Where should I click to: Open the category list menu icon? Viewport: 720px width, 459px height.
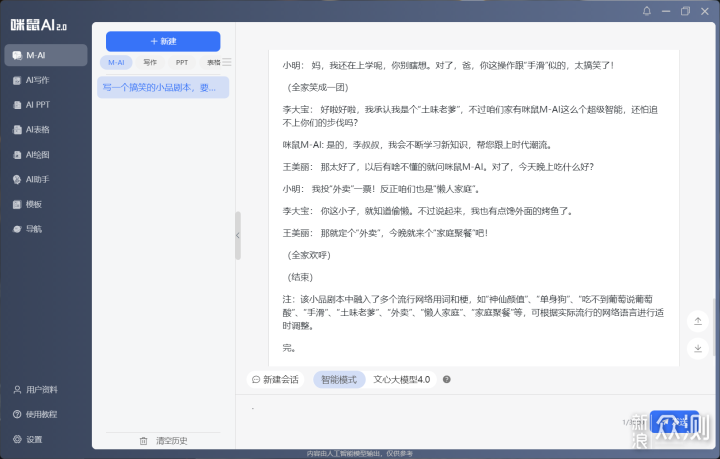tap(227, 62)
